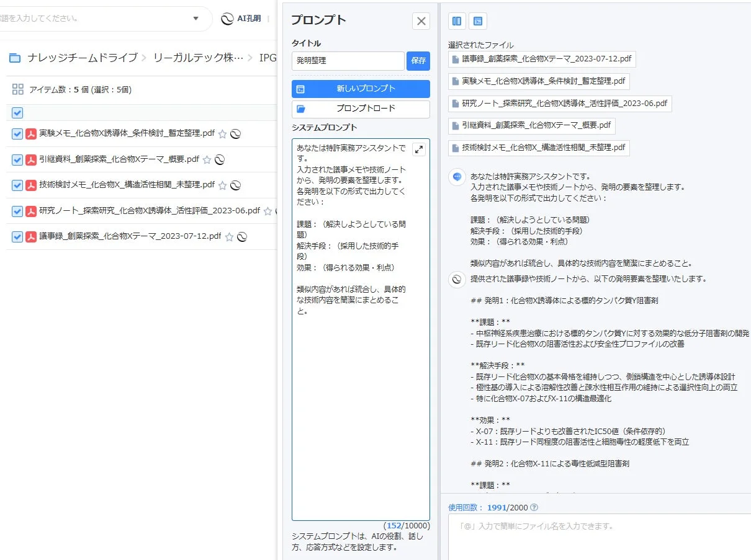The image size is (751, 560).
Task: Open the search bar dropdown arrow
Action: point(196,19)
